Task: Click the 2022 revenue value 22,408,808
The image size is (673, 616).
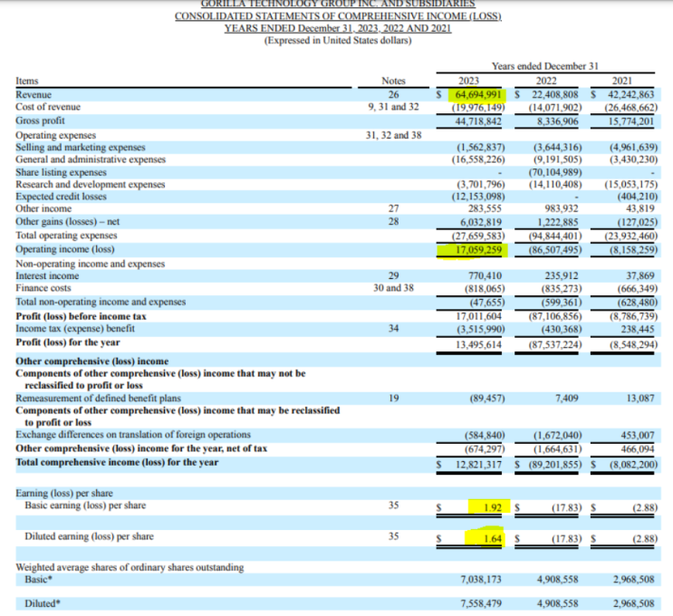Action: tap(555, 94)
